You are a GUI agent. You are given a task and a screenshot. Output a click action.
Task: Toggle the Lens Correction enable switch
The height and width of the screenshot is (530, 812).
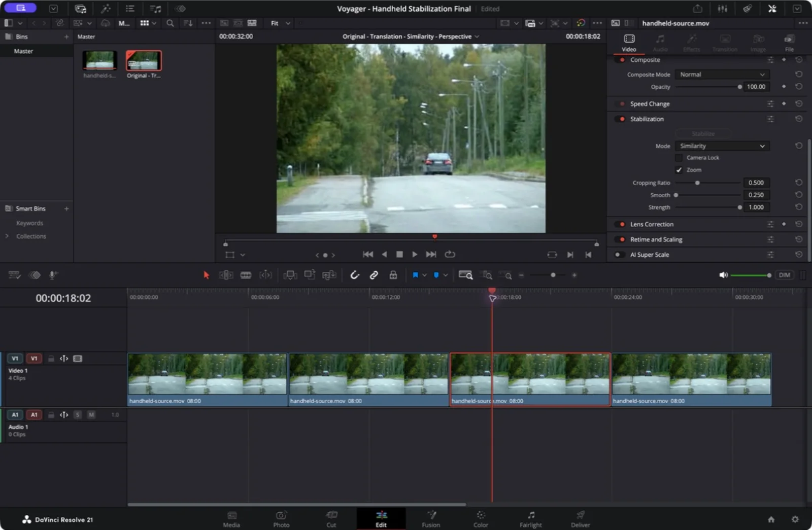point(620,224)
